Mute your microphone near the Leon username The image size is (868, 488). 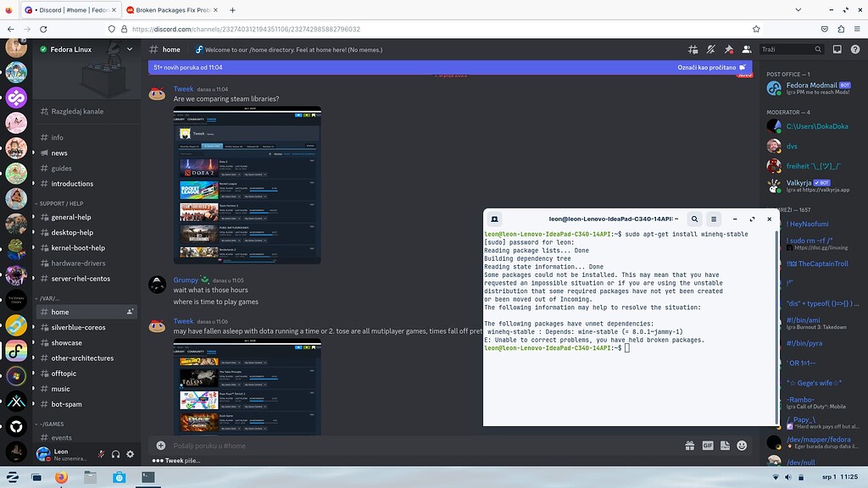pyautogui.click(x=103, y=454)
